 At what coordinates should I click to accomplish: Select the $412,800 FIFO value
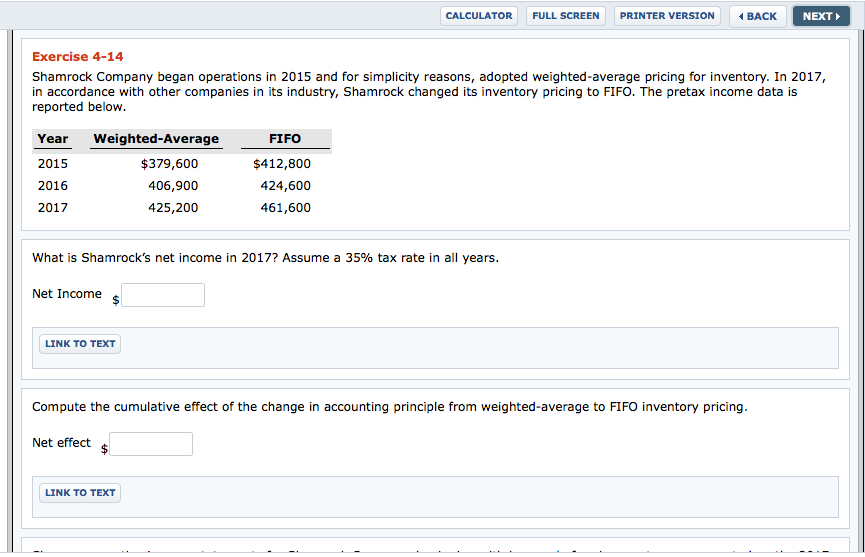point(282,164)
